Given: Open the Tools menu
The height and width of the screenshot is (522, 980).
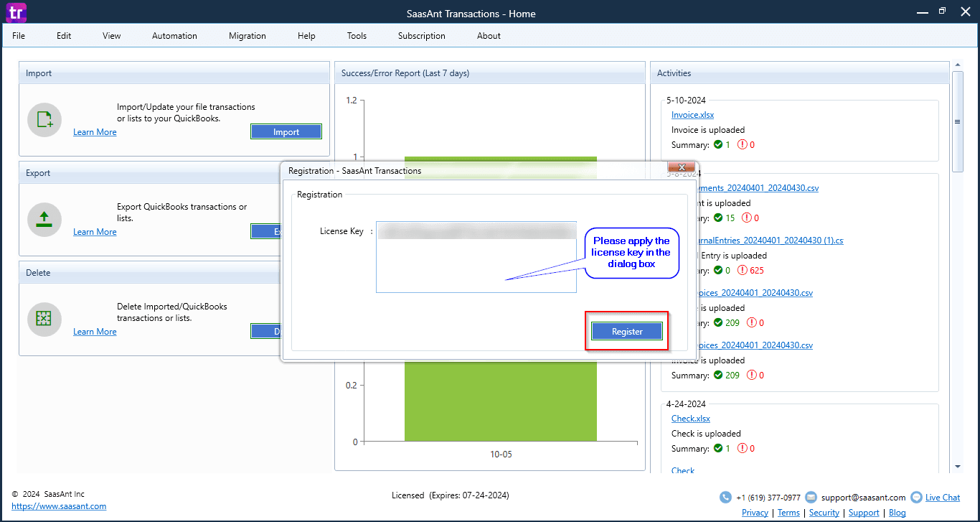Looking at the screenshot, I should click(x=357, y=36).
